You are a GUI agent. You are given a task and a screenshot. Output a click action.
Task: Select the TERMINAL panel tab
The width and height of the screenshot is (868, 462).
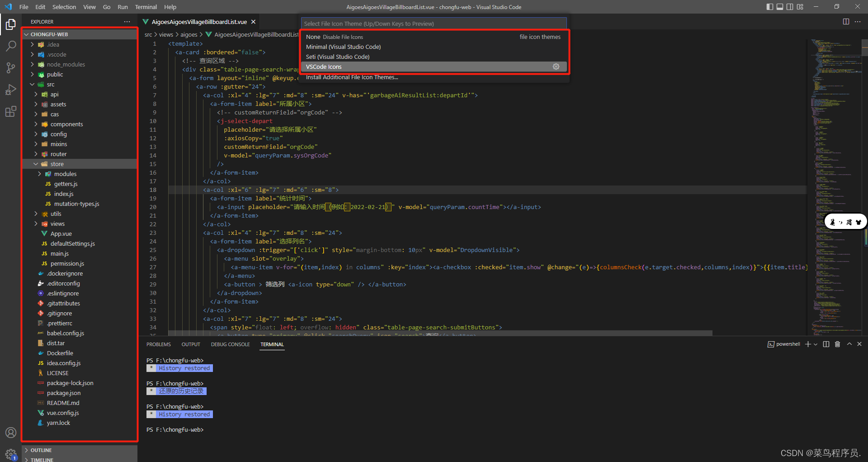[272, 344]
